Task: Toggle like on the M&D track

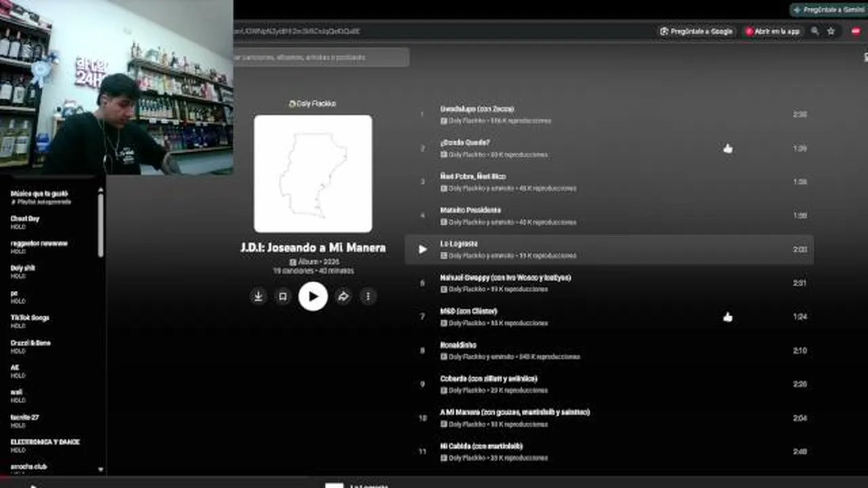Action: 728,317
